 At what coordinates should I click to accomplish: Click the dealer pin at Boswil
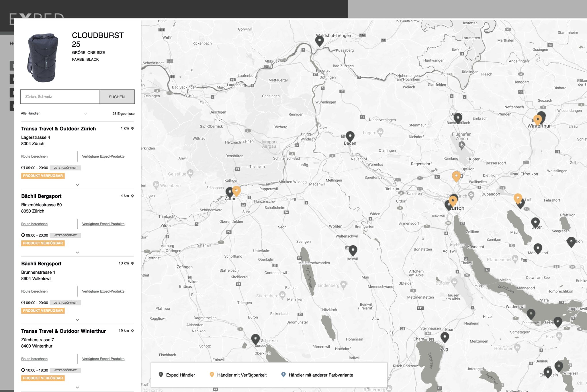point(353,251)
